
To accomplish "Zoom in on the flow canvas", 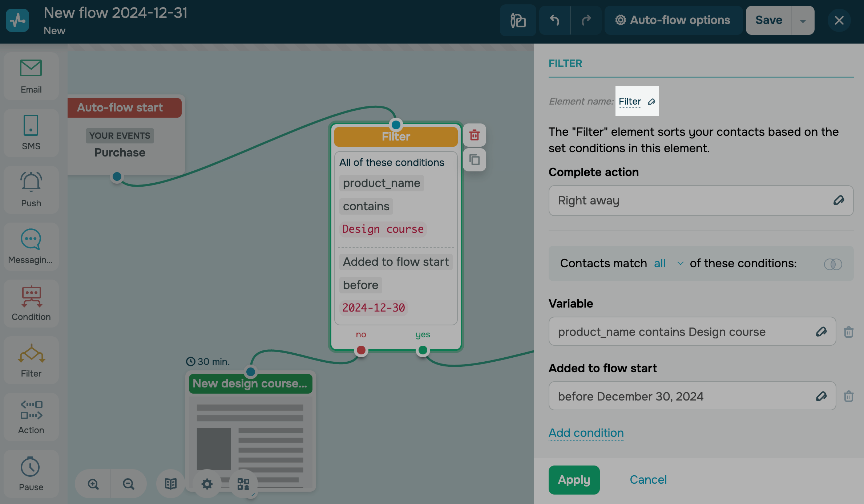I will tap(93, 484).
